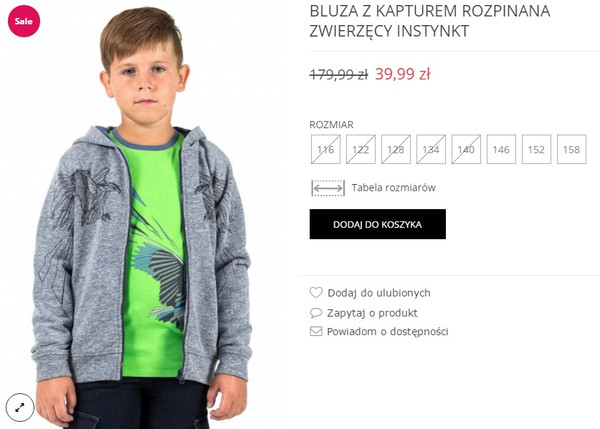Click the envelope availability notification icon
Image resolution: width=600 pixels, height=429 pixels.
[316, 331]
